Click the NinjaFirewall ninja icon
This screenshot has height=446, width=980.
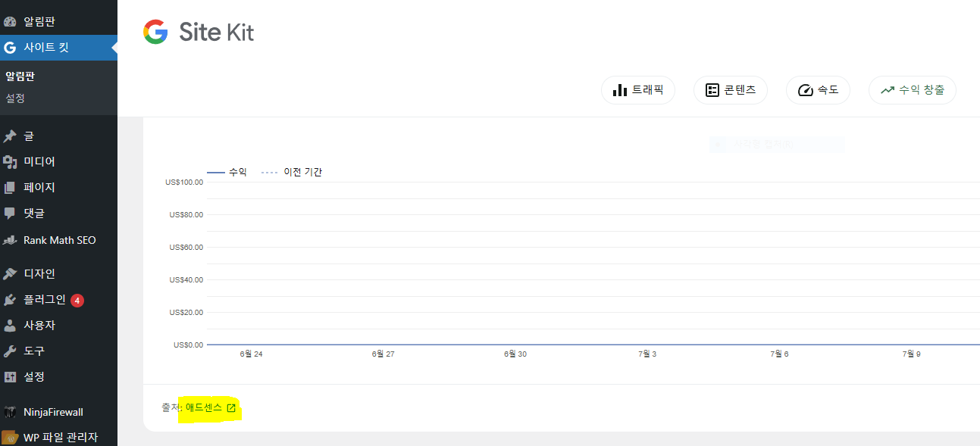pyautogui.click(x=10, y=413)
